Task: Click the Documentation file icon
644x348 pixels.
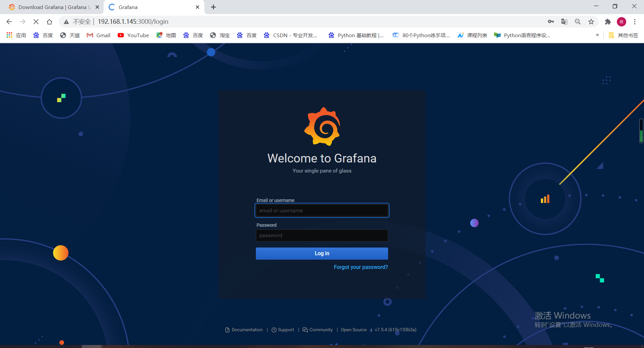Action: pos(227,330)
